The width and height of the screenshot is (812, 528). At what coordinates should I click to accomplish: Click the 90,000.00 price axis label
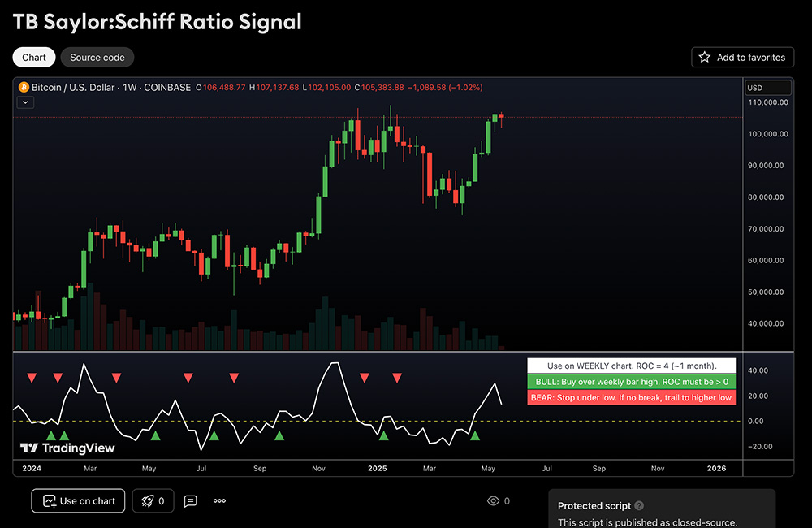click(x=766, y=165)
